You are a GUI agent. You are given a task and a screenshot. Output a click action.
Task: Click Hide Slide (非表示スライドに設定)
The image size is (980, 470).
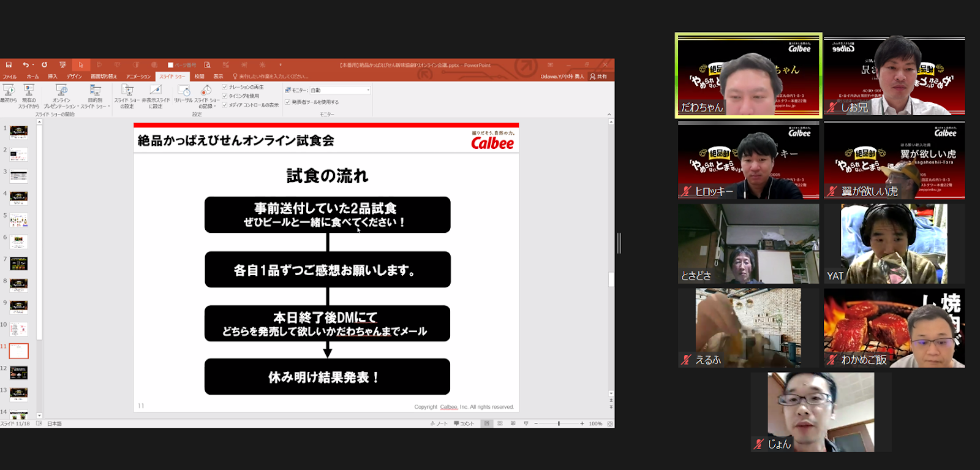point(156,96)
